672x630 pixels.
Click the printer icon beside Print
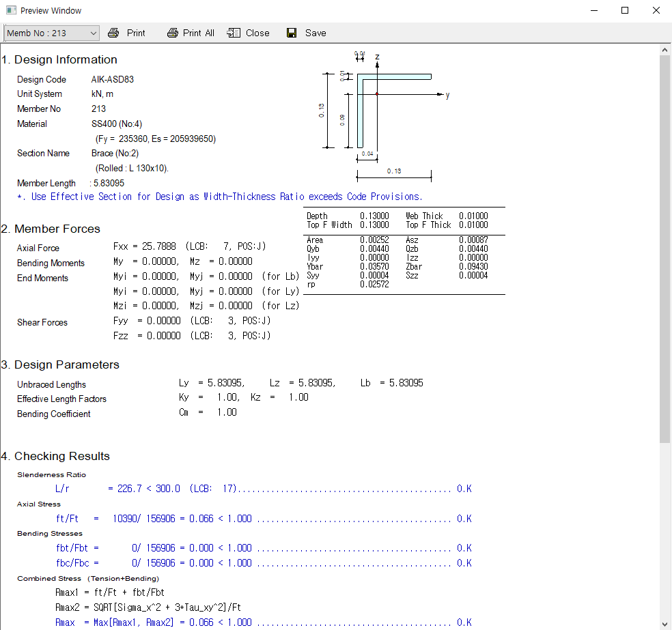[113, 33]
